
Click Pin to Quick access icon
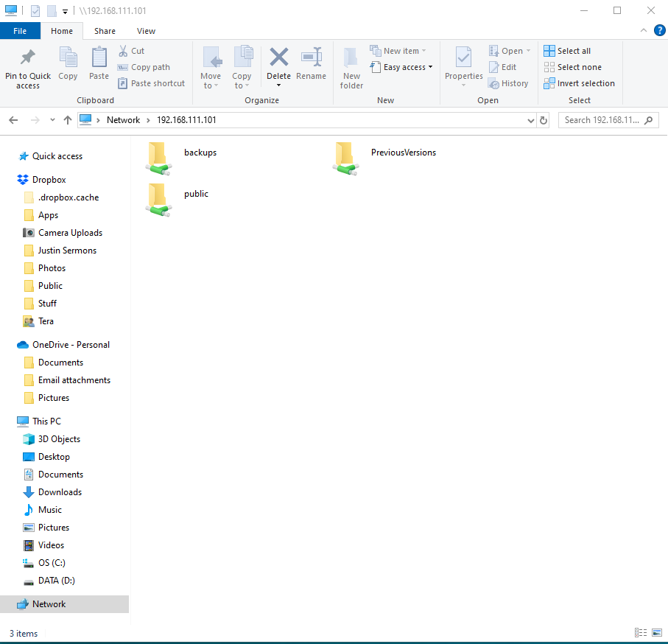click(28, 57)
